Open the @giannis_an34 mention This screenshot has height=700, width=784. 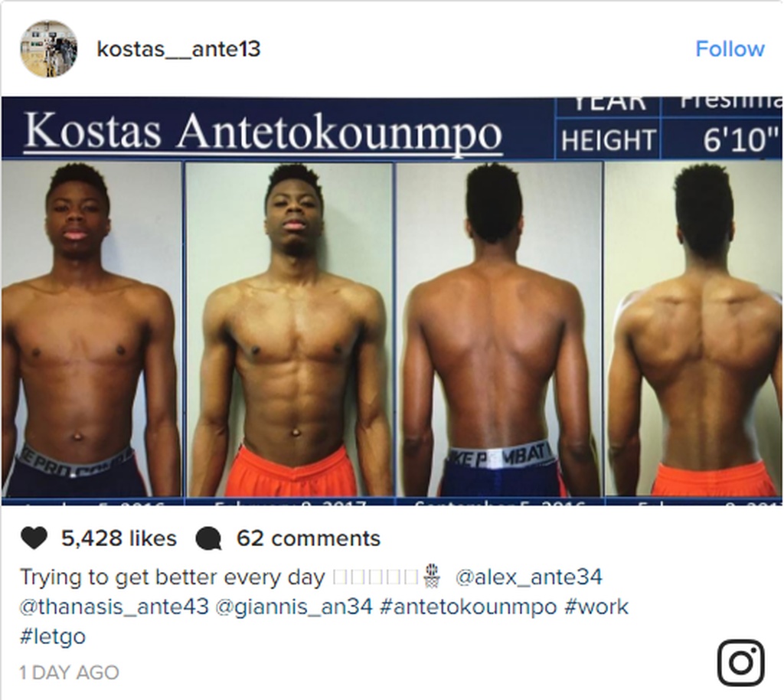pyautogui.click(x=294, y=607)
